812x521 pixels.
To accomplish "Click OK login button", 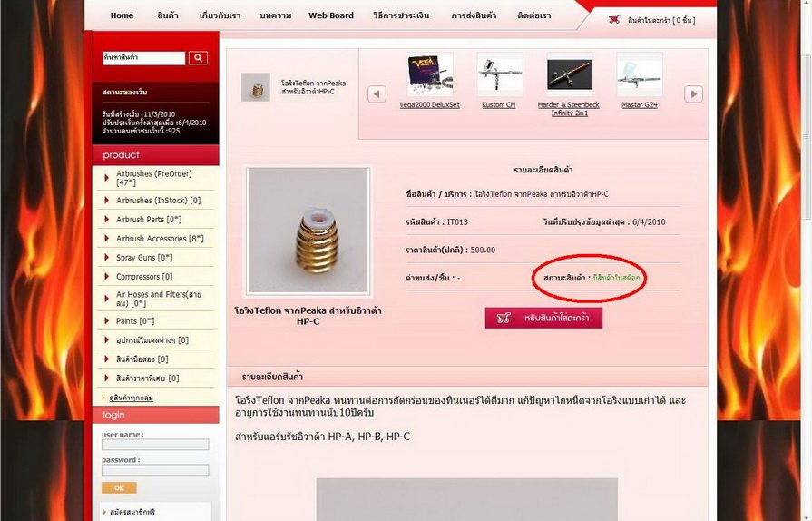I will point(119,487).
